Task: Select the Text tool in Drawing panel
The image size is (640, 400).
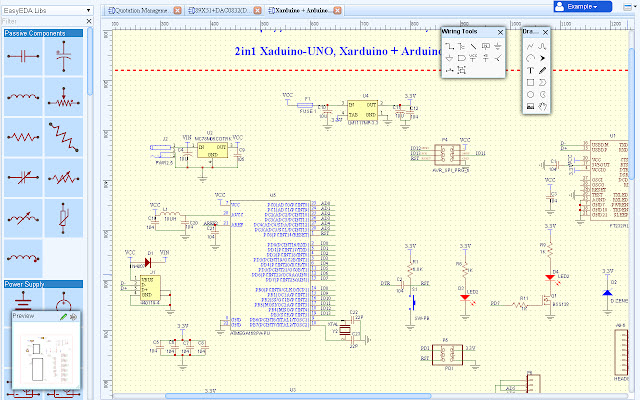Action: [x=529, y=70]
